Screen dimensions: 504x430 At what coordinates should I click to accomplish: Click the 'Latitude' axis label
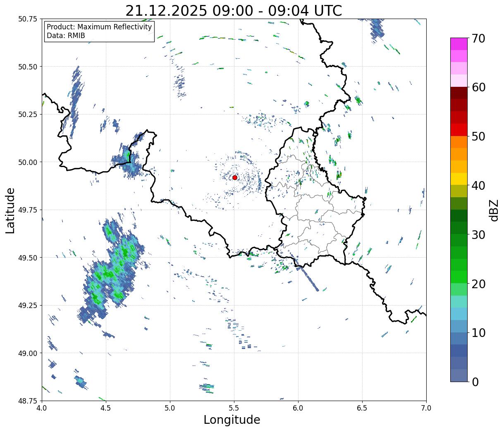(x=10, y=210)
